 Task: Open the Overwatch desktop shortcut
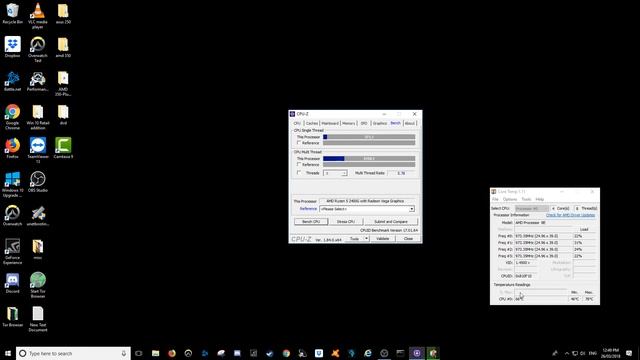12,216
